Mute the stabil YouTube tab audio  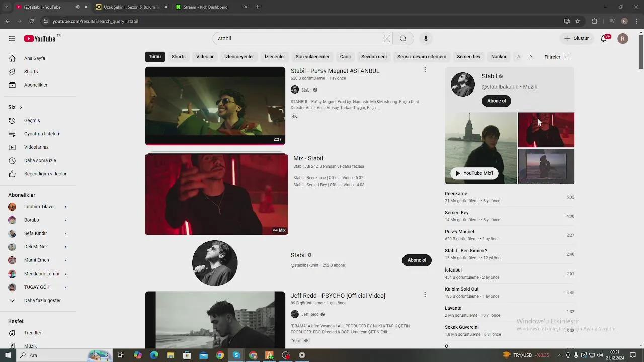click(x=77, y=7)
